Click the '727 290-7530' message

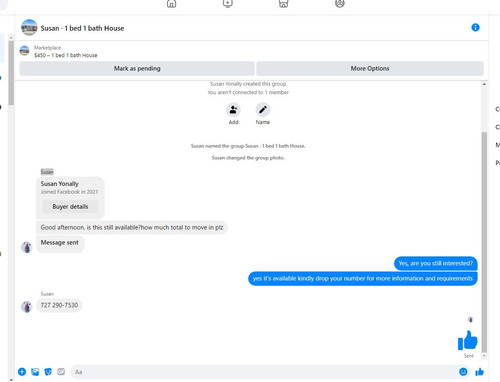click(x=59, y=305)
